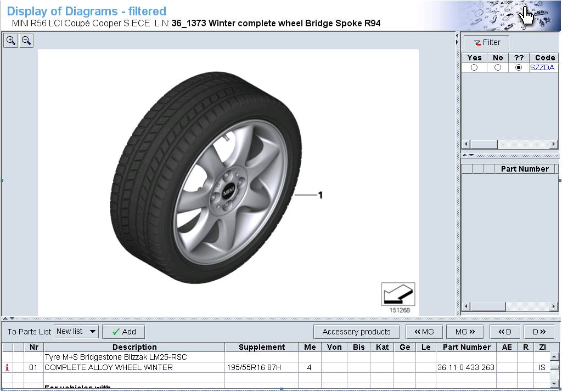Open Accessory products
The height and width of the screenshot is (392, 562).
point(356,332)
